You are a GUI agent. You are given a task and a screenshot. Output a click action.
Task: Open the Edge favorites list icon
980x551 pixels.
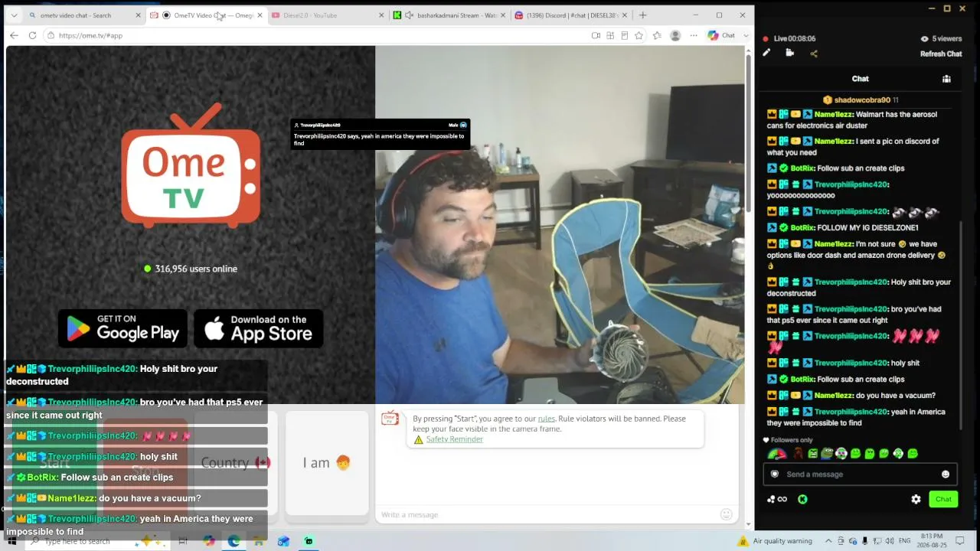657,35
